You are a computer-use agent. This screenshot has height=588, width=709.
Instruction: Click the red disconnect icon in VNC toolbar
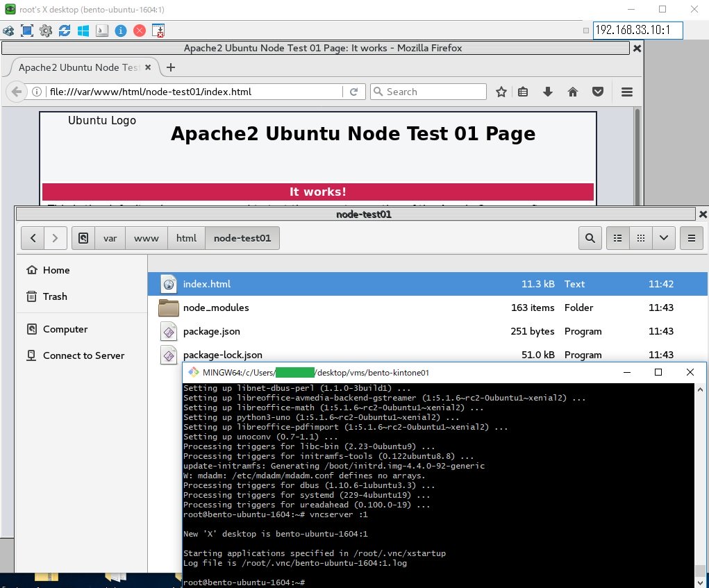(x=140, y=31)
